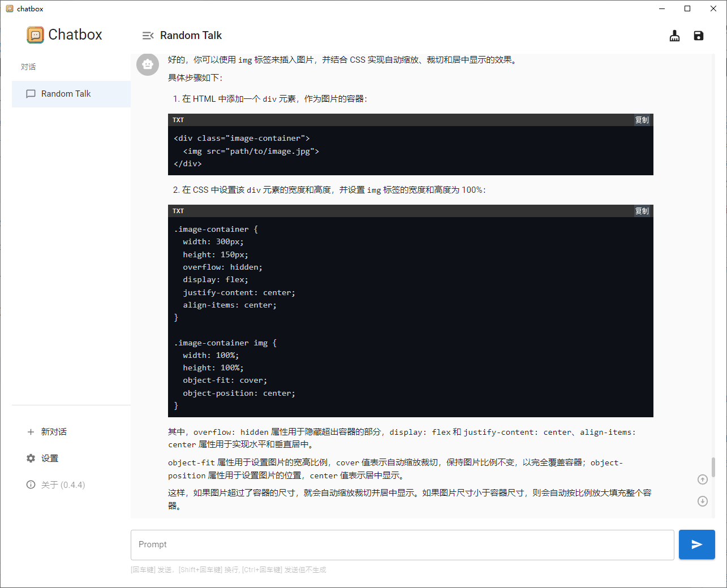Jump to bottom with the down-arrow circle
The width and height of the screenshot is (727, 588).
tap(703, 501)
